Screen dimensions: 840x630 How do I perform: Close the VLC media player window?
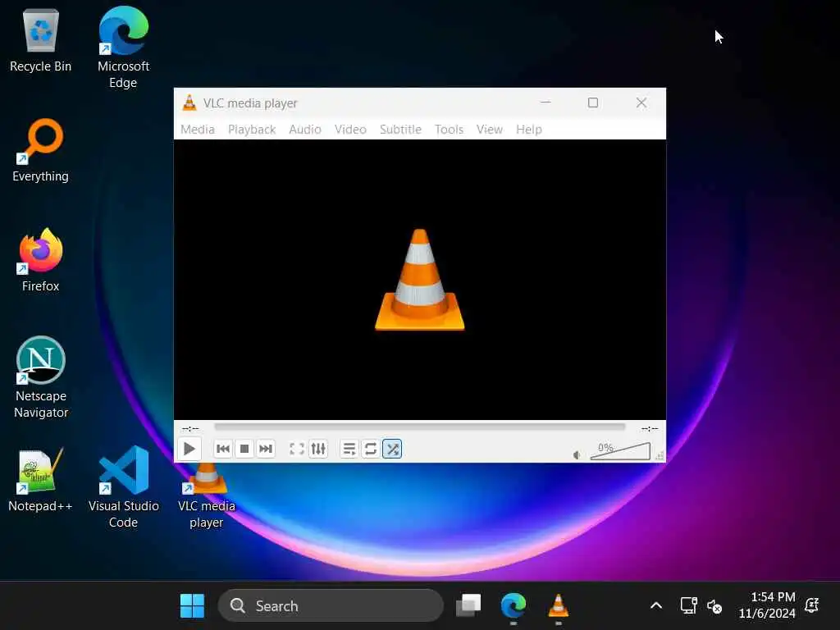tap(641, 103)
